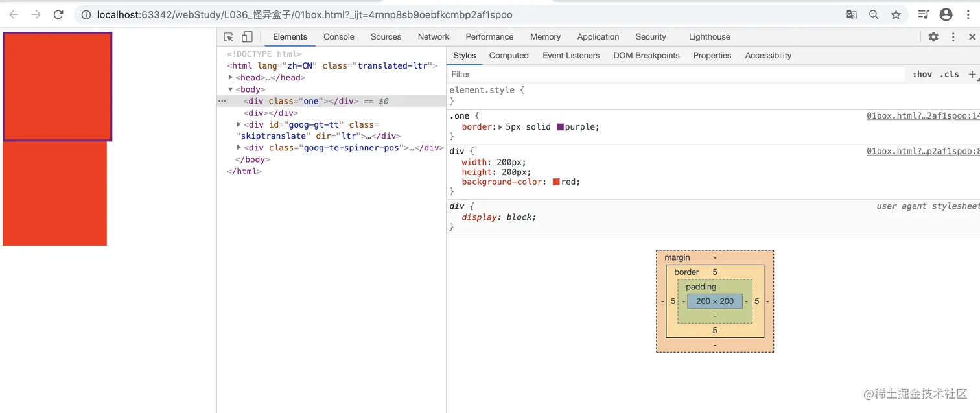Select the DOM Breakpoints sub-tab

pos(646,56)
